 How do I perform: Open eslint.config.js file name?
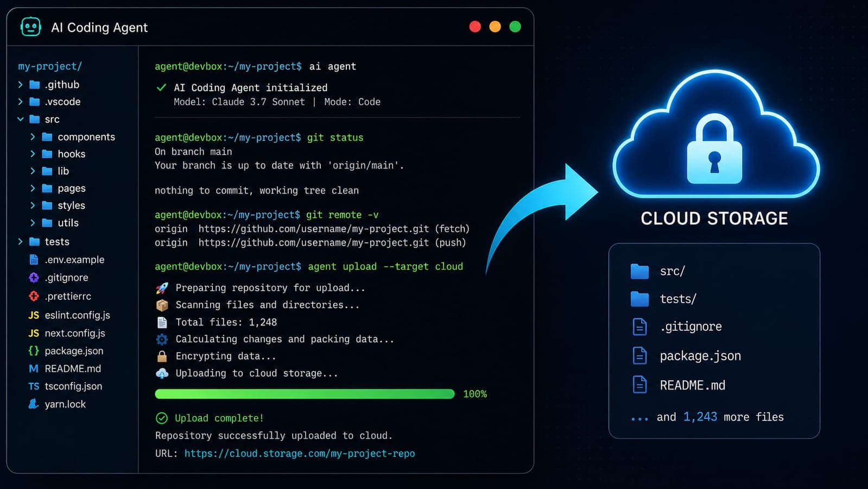point(78,315)
